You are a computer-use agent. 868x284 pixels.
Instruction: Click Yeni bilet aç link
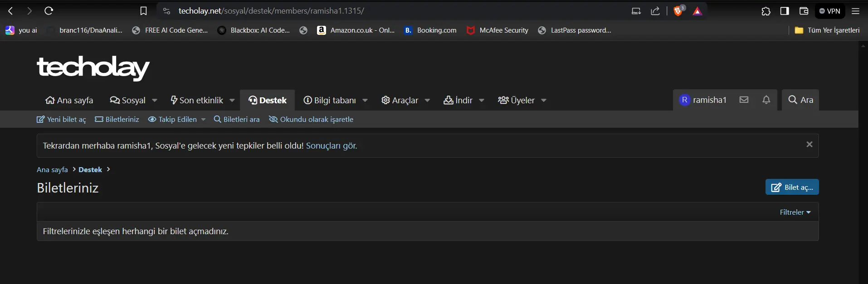61,120
